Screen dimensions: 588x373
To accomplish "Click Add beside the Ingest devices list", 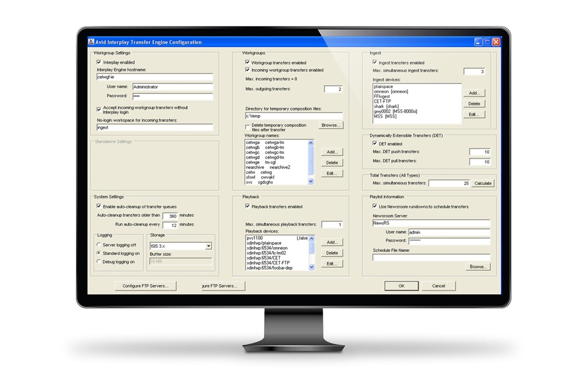I will [x=475, y=93].
